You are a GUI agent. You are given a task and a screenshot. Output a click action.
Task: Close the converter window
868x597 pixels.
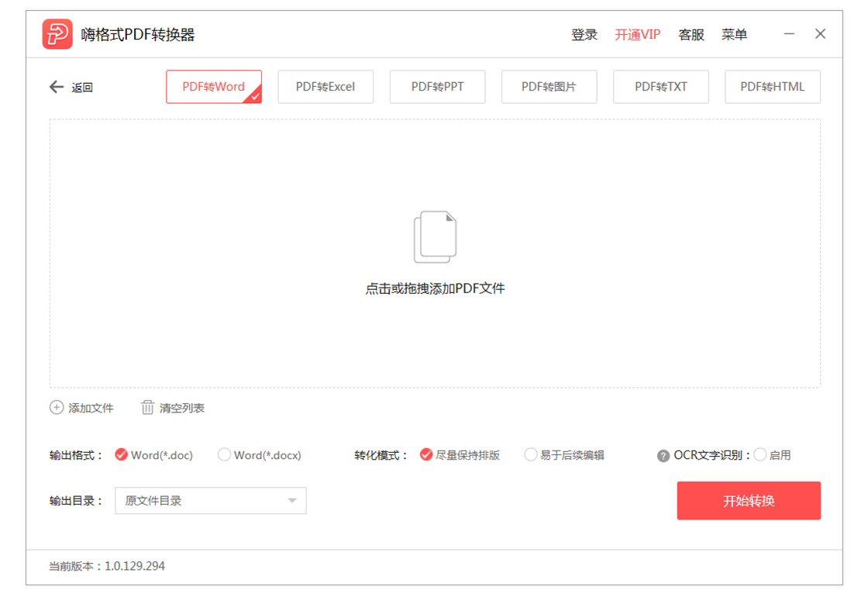(821, 34)
